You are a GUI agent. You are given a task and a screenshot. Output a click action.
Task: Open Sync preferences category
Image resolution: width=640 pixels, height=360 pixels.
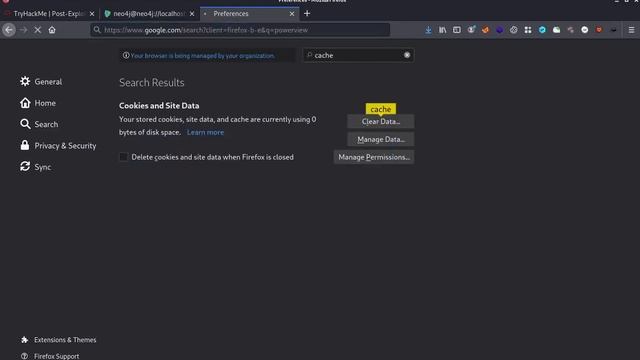(x=36, y=167)
